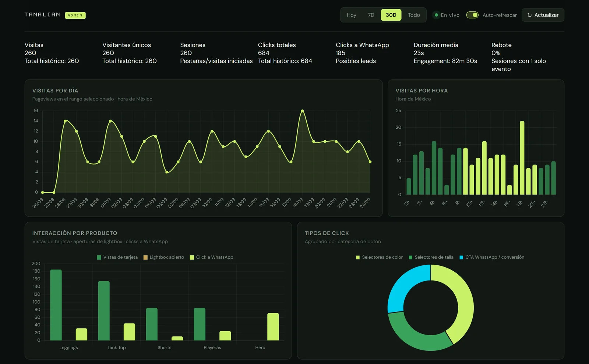This screenshot has height=364, width=589.
Task: Click the Leggings axis label
Action: point(68,347)
